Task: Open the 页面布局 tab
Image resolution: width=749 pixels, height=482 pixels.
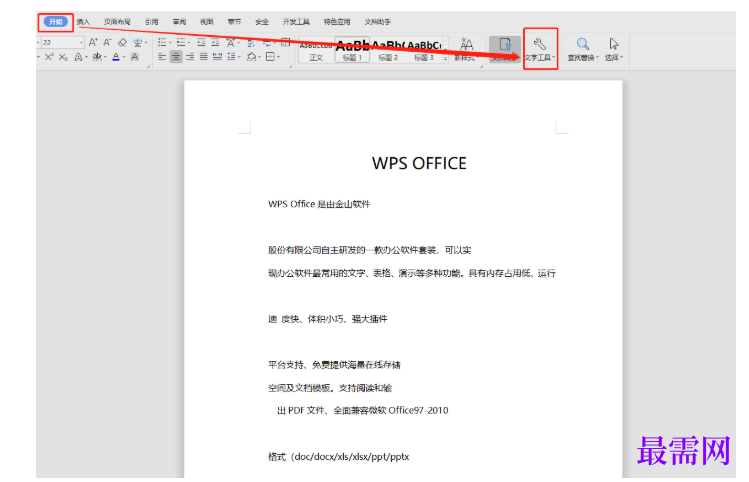Action: (117, 22)
